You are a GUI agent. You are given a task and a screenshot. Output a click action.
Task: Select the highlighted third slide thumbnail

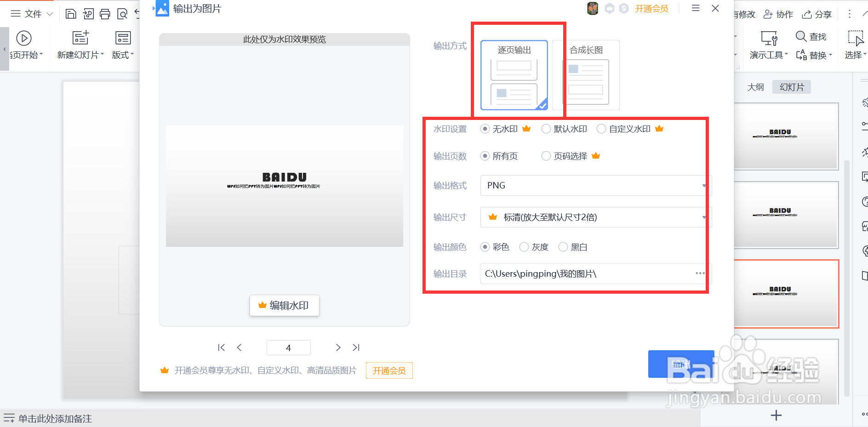pos(786,294)
